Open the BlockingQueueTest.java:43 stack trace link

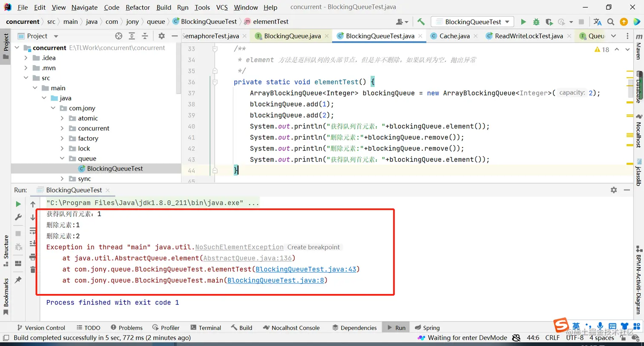pyautogui.click(x=306, y=269)
